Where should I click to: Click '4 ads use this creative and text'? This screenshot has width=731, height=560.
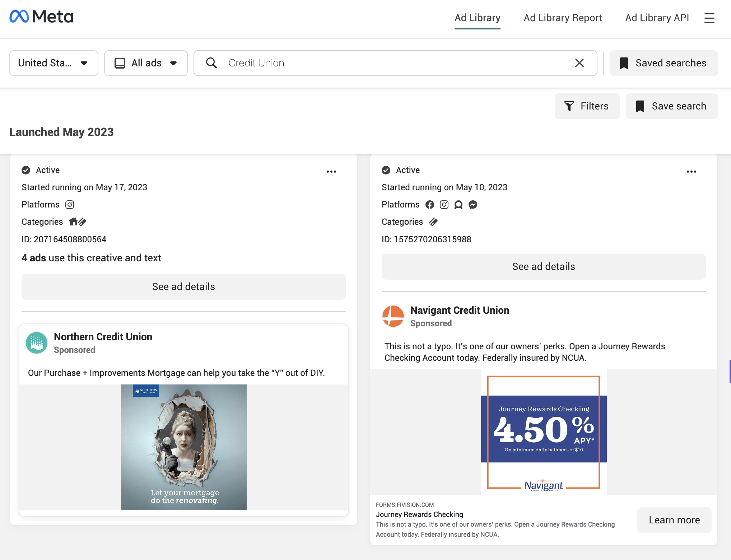tap(91, 258)
